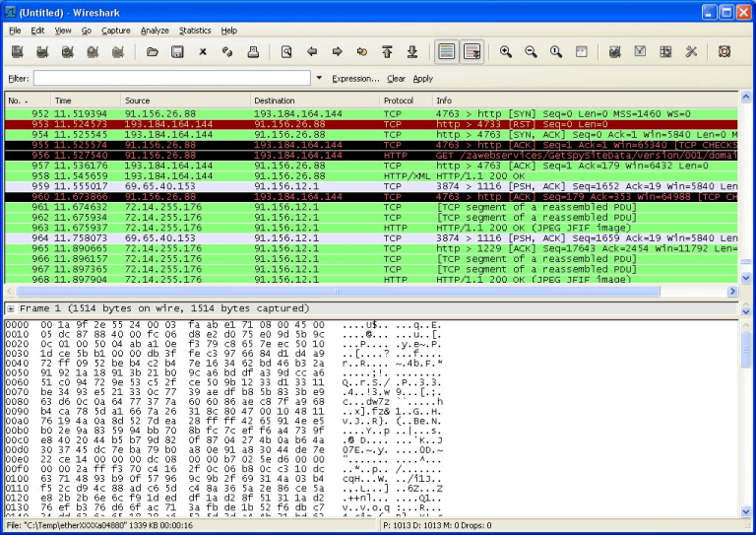The width and height of the screenshot is (756, 535).
Task: Clear the display filter
Action: tap(396, 79)
